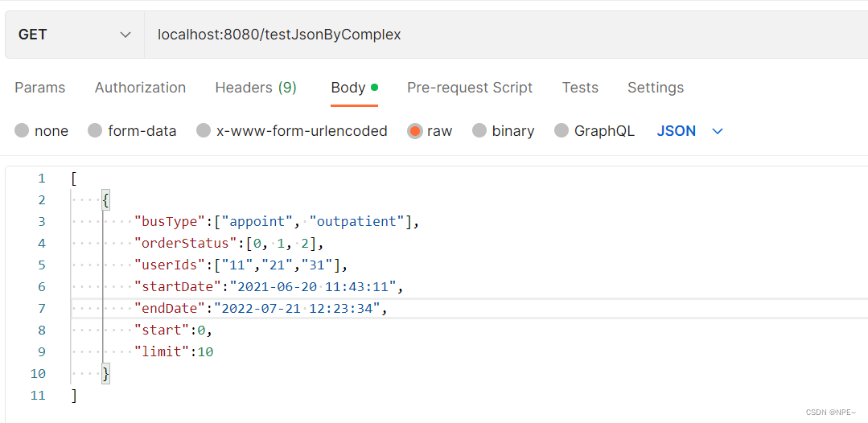Click line number 9 in the gutter

(41, 351)
